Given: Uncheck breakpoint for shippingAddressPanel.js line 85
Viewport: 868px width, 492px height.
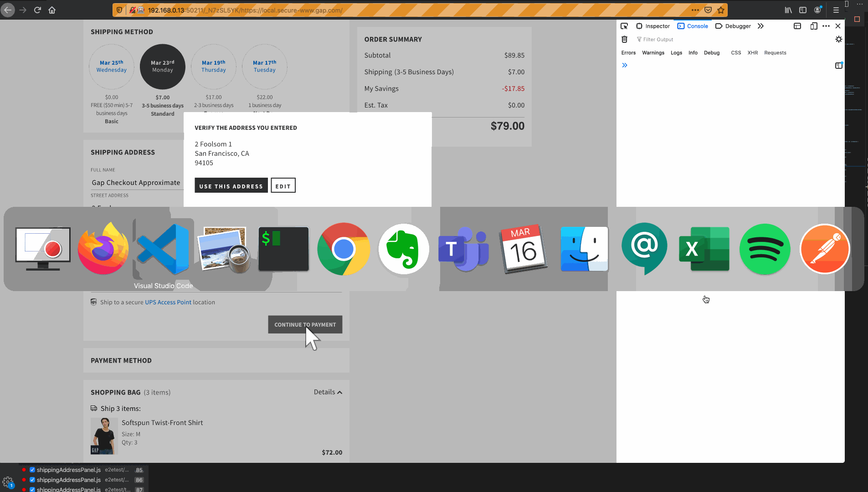Looking at the screenshot, I should (x=32, y=470).
